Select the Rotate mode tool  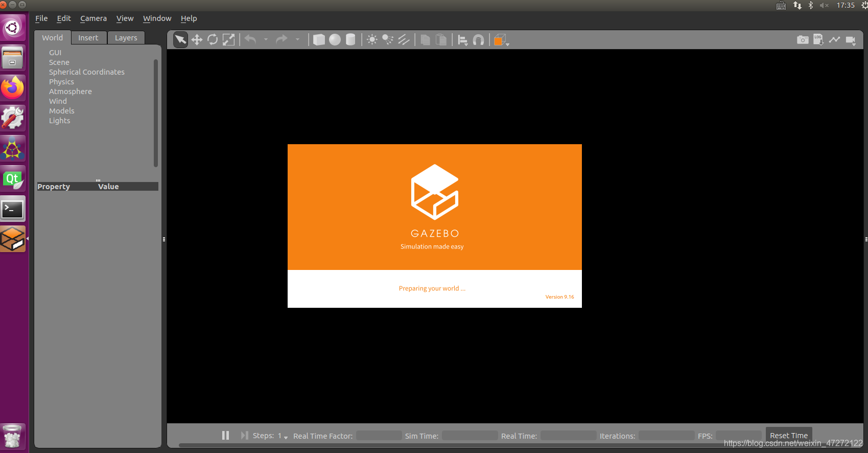[x=213, y=40]
